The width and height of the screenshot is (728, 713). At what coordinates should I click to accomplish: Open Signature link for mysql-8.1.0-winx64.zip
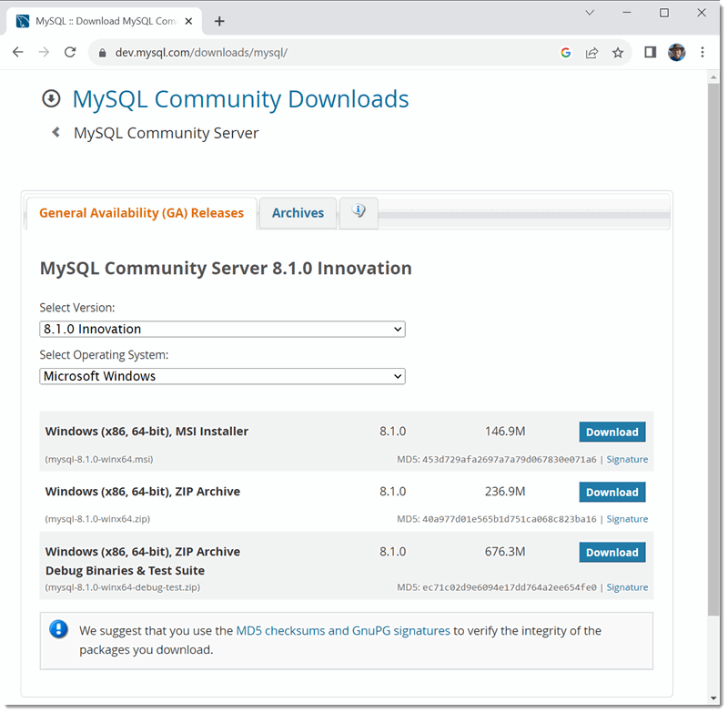[x=627, y=519]
